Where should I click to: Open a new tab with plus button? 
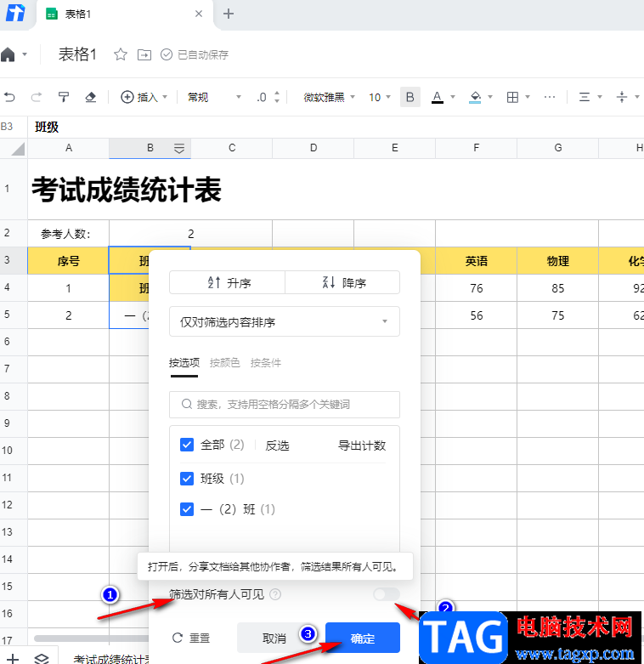pos(229,14)
